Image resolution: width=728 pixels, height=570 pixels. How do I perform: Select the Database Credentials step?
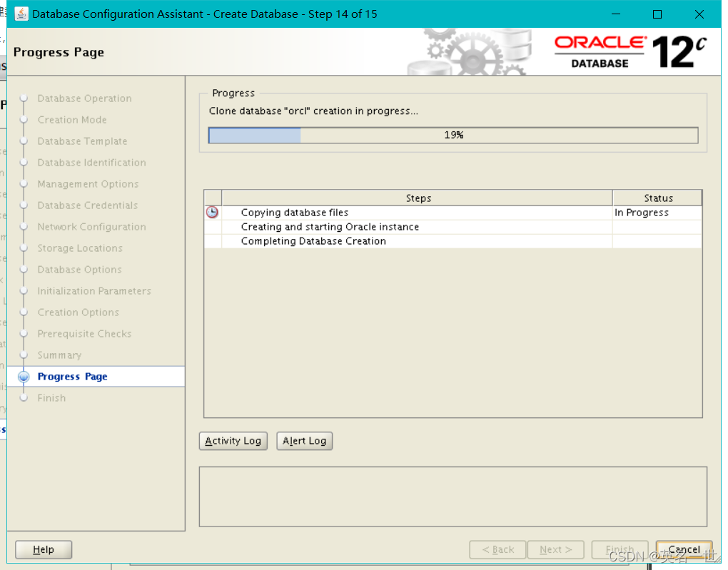(87, 205)
